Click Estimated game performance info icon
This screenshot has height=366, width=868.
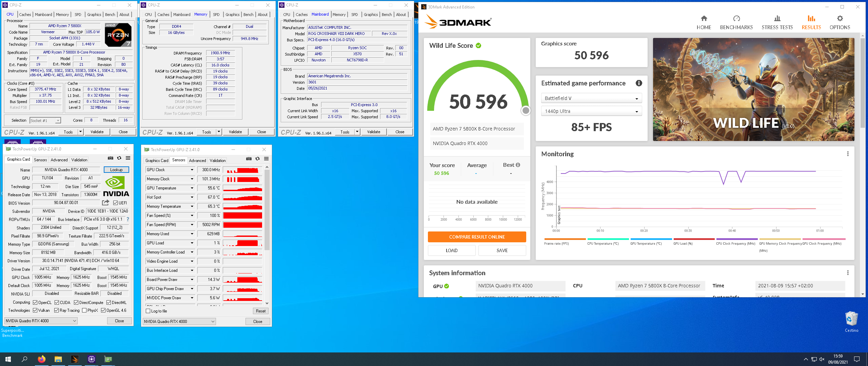coord(639,83)
